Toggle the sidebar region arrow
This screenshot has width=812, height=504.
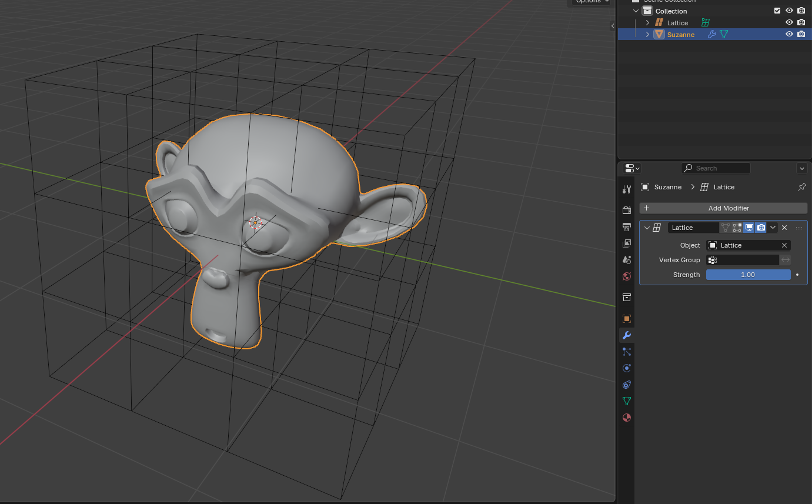[x=613, y=26]
